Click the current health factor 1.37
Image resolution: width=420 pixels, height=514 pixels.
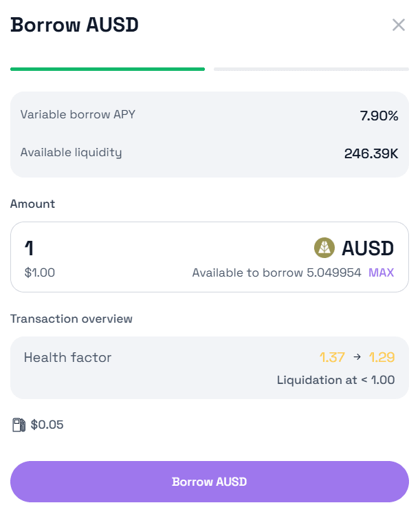pos(331,357)
